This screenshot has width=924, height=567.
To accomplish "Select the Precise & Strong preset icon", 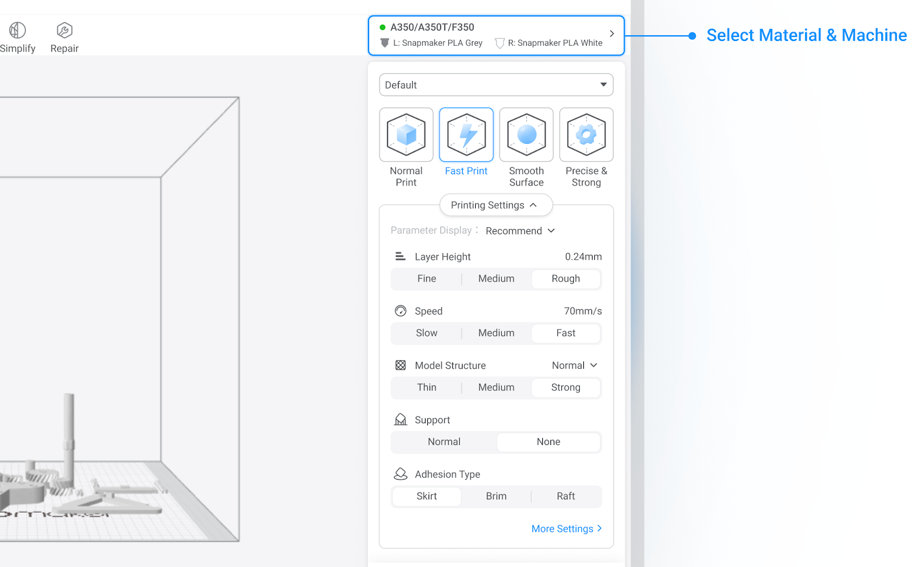I will [x=587, y=135].
